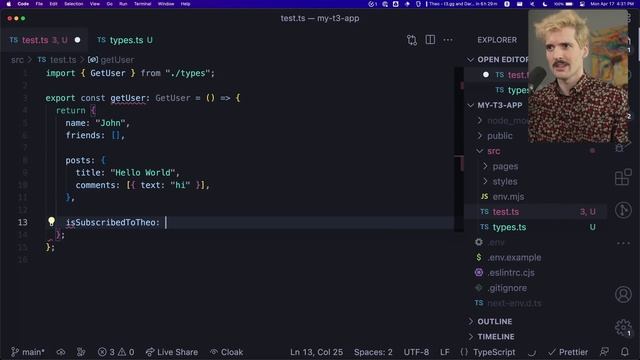Split the editor to the right
The height and width of the screenshot is (360, 640).
pyautogui.click(x=430, y=40)
